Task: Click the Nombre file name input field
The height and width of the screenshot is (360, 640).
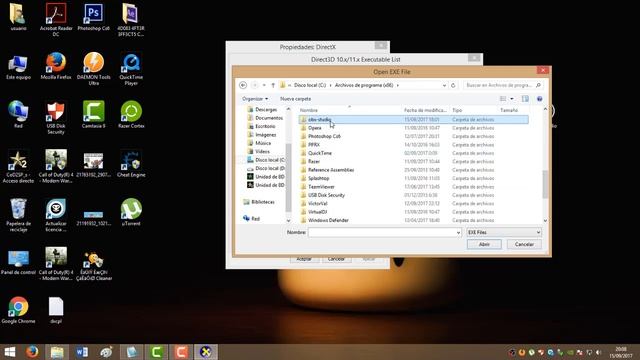Action: pos(382,232)
